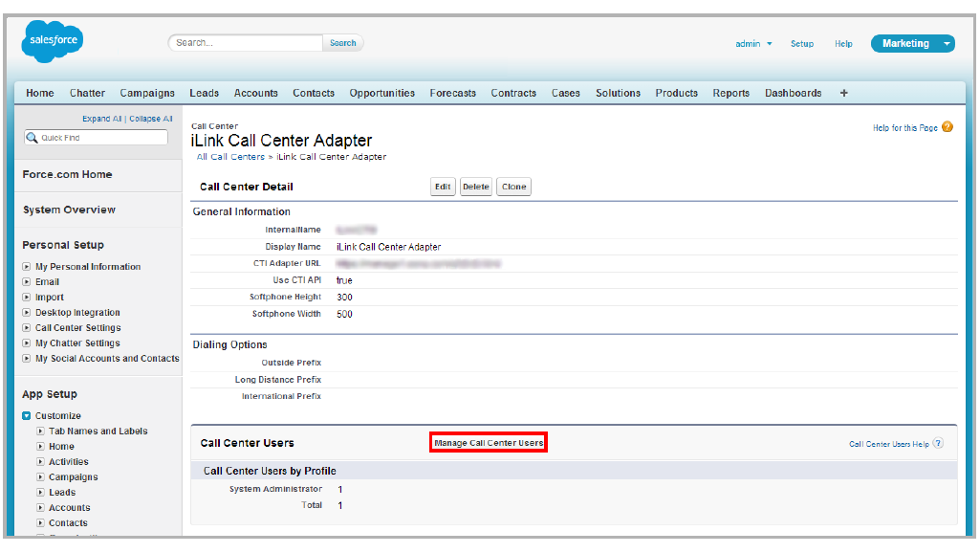Expand the Leads node under Customize

click(x=40, y=493)
